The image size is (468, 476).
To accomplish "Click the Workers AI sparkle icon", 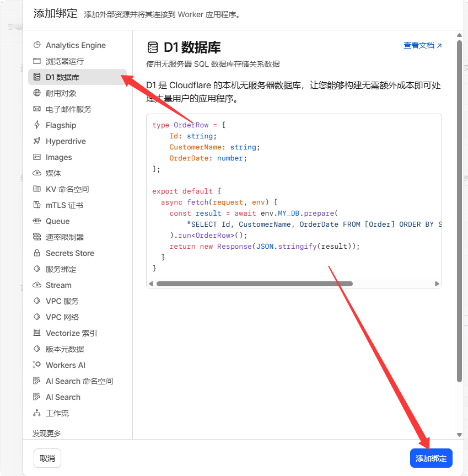I will 37,365.
